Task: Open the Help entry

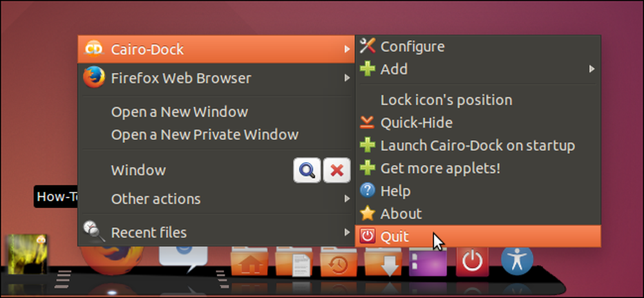Action: coord(478,191)
